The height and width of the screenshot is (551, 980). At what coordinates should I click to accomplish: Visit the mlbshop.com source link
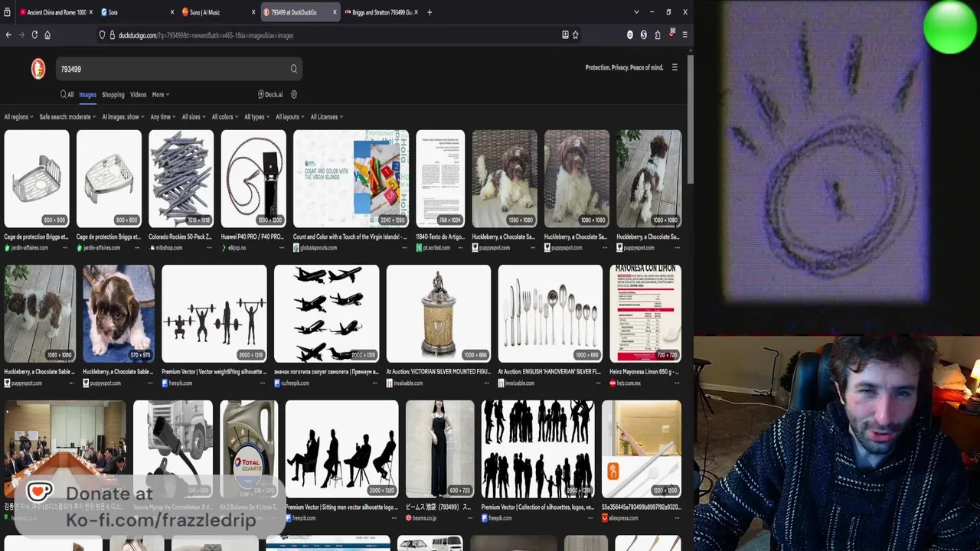(168, 248)
